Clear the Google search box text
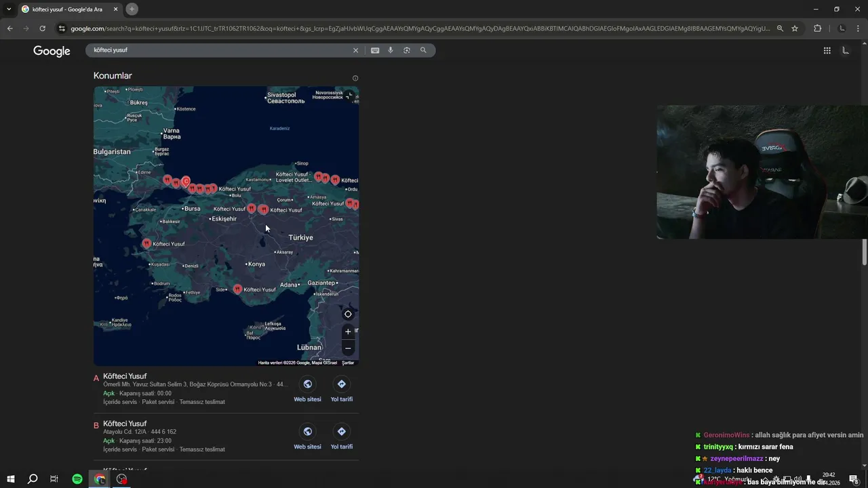 point(355,50)
